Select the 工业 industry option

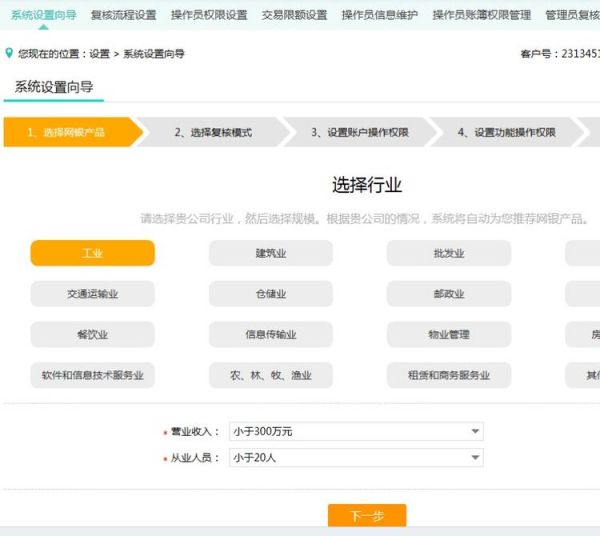click(92, 253)
